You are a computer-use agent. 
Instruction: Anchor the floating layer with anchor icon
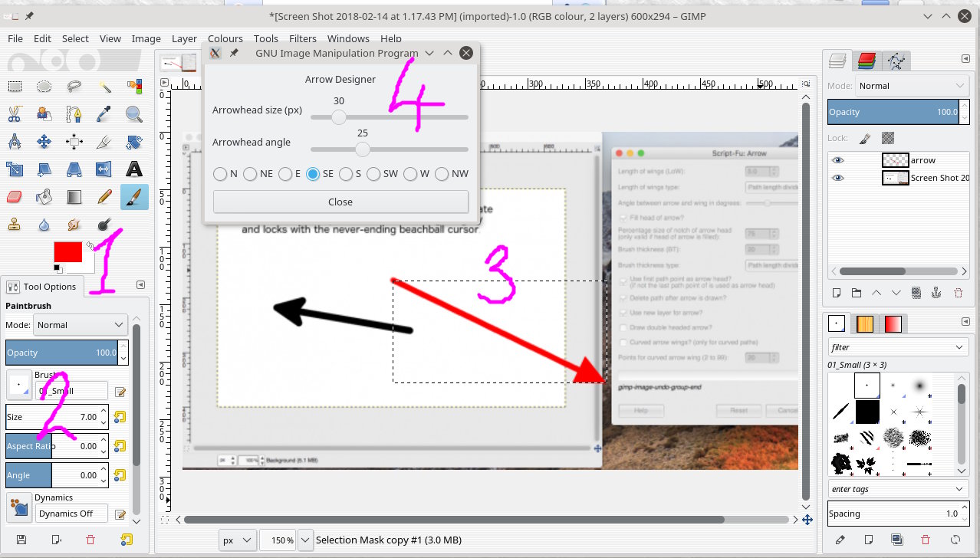[936, 293]
